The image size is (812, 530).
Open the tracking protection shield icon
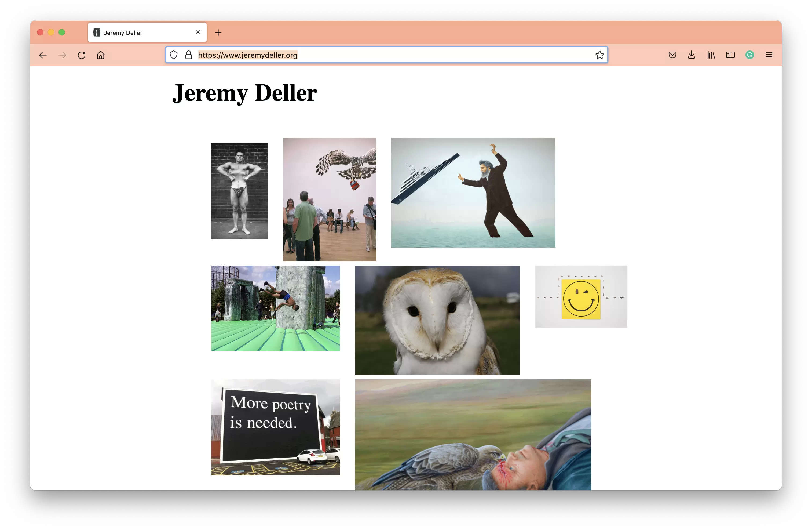coord(174,55)
